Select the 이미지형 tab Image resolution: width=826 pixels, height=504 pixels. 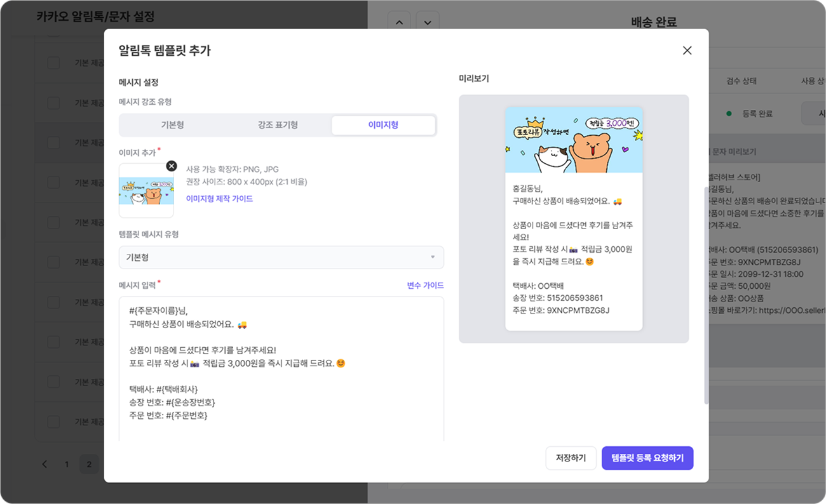[x=383, y=125]
